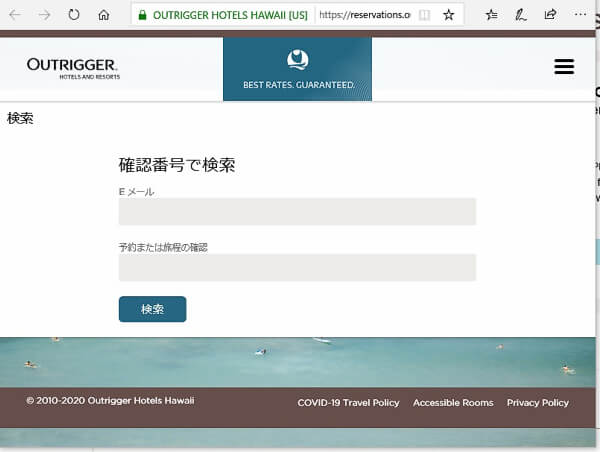Go back to the previous page
Screen dimensions: 600x452
point(15,15)
